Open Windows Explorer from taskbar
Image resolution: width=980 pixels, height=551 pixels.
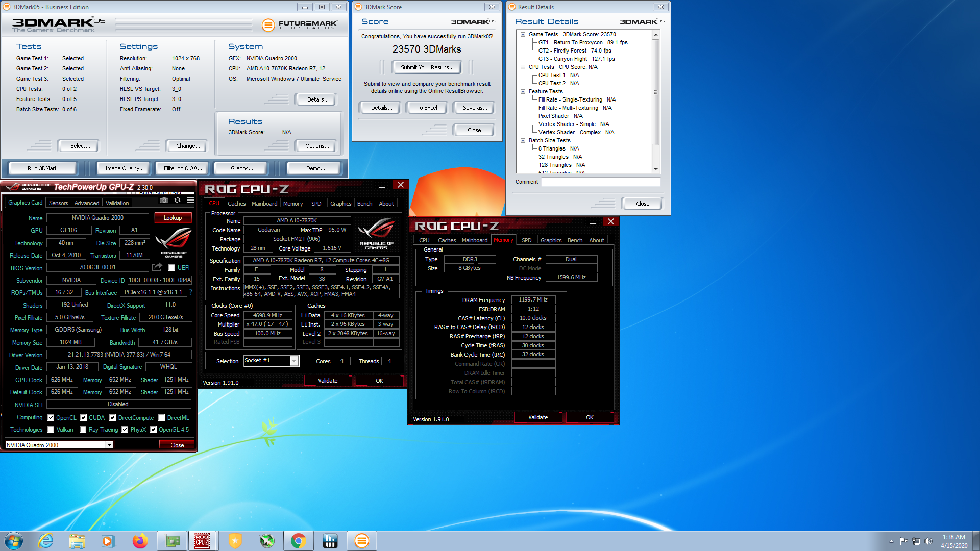[x=77, y=541]
